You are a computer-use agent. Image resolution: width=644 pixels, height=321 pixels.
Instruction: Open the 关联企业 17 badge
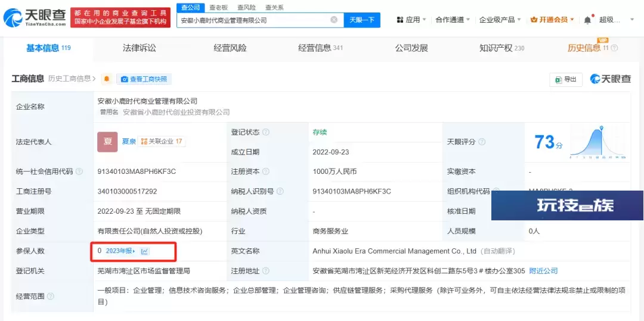click(x=162, y=141)
